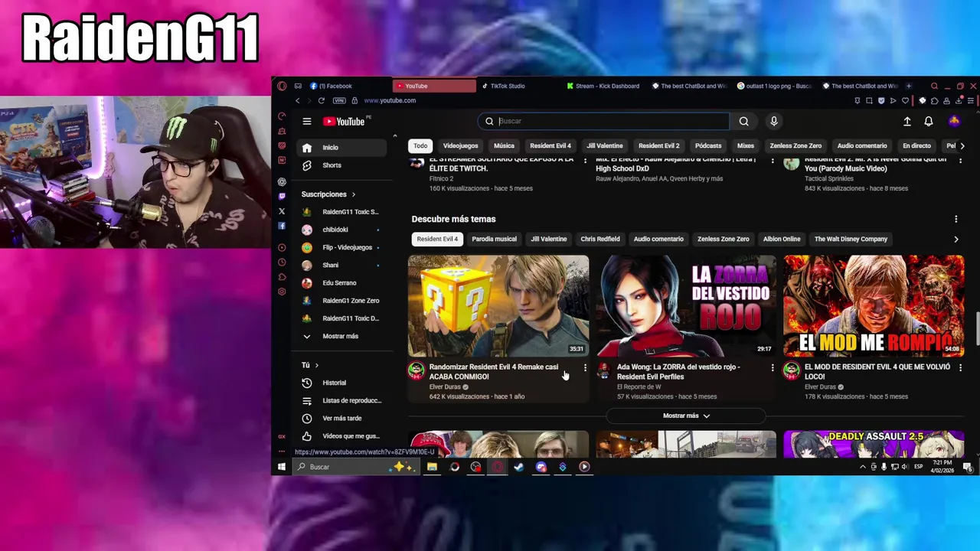Image resolution: width=980 pixels, height=551 pixels.
Task: Go back with the browser back arrow
Action: 298,100
